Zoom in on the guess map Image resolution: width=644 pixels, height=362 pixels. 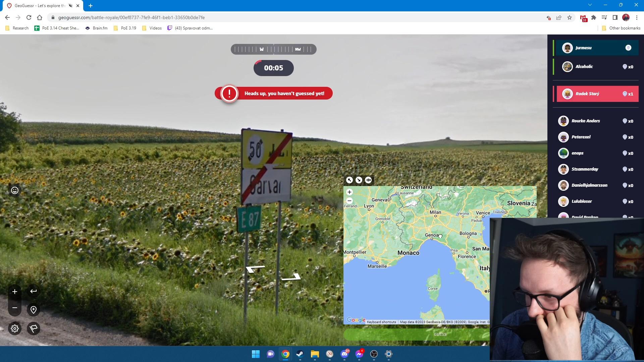350,192
